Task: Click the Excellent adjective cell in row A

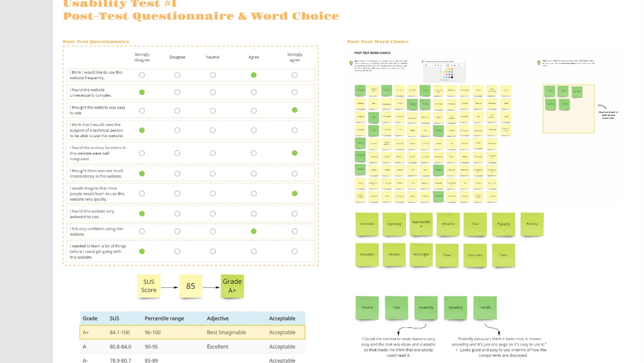Action: click(x=218, y=347)
